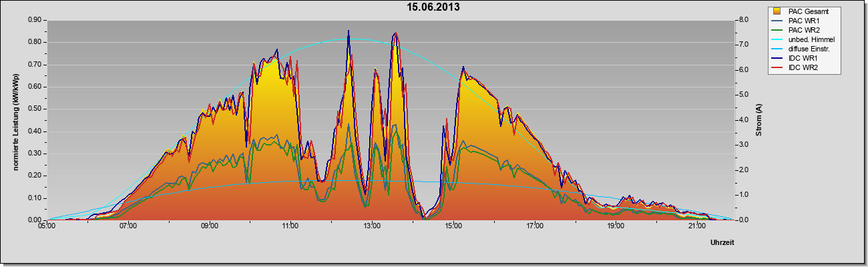
Task: Click the unbed. Himmel legend entry
Action: pyautogui.click(x=803, y=40)
